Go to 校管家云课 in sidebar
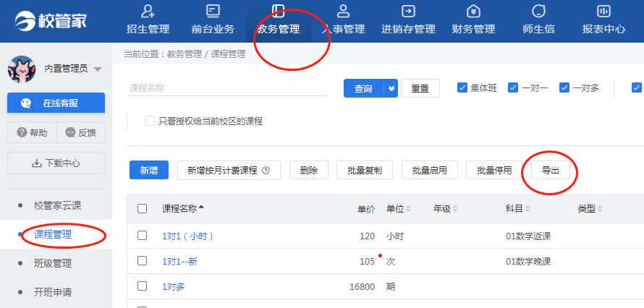Image resolution: width=644 pixels, height=308 pixels. click(x=56, y=205)
